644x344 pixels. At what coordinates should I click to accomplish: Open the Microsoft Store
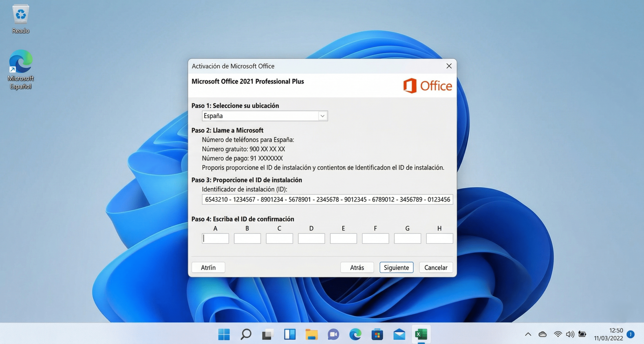coord(377,335)
